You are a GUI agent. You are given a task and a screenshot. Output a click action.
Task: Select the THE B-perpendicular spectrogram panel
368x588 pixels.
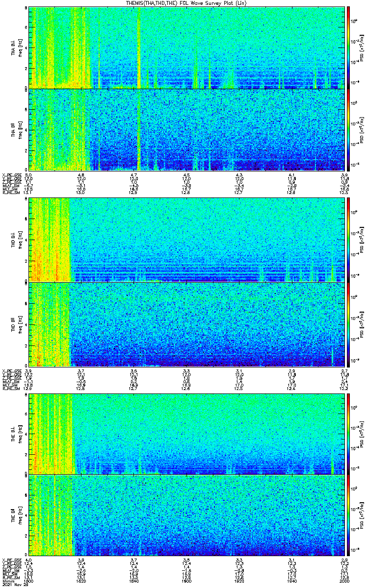click(186, 433)
